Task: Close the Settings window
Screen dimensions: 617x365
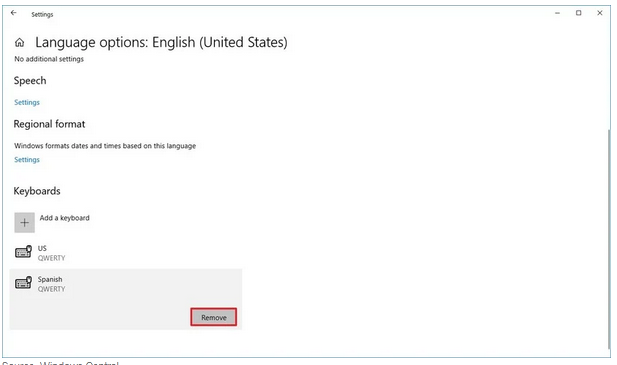Action: tap(600, 13)
